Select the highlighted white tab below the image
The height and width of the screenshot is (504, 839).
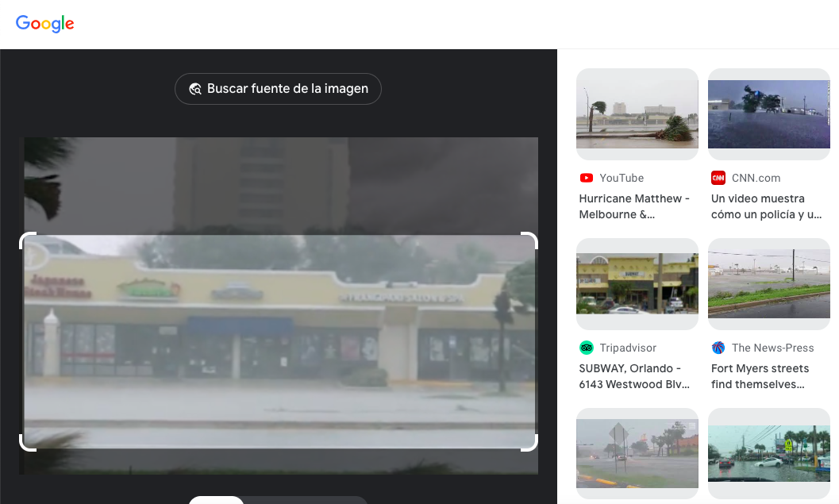[x=216, y=499]
